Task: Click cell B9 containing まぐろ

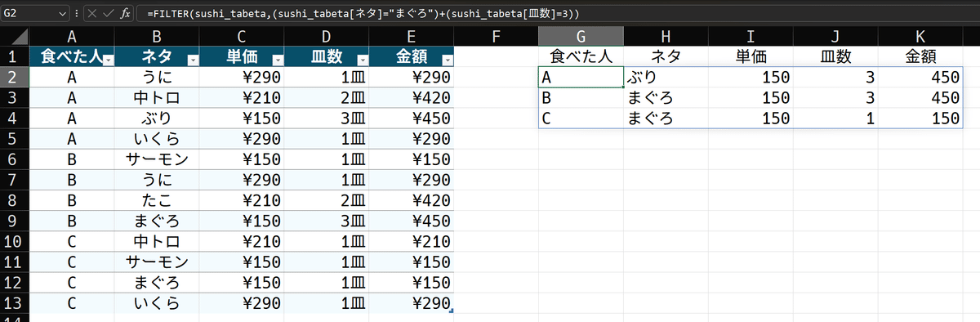Action: click(157, 221)
